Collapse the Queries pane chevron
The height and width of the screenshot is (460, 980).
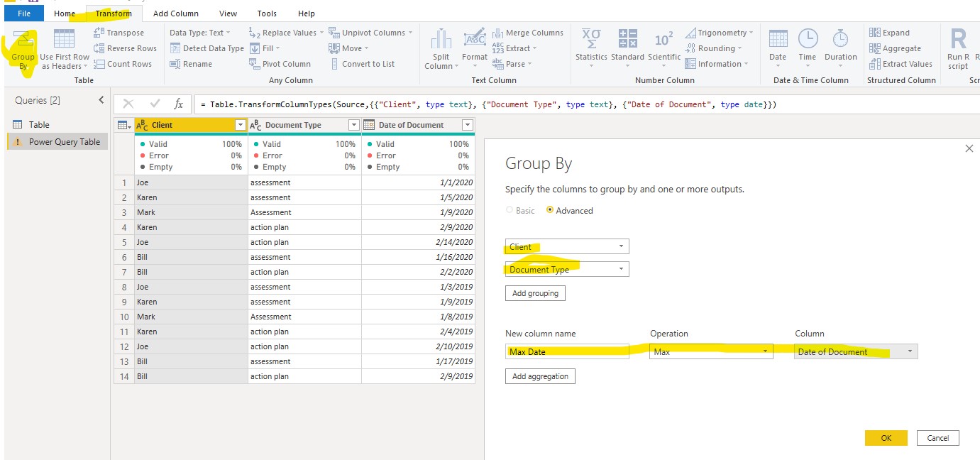(x=101, y=100)
